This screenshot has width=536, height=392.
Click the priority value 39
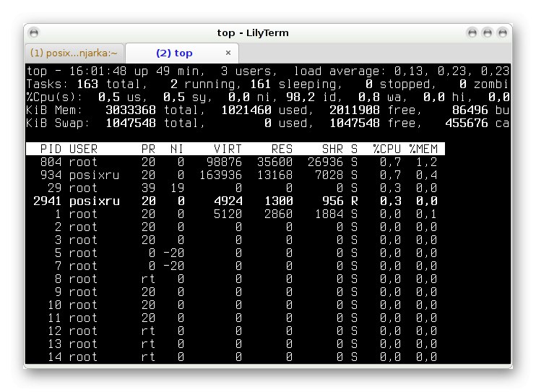point(148,188)
